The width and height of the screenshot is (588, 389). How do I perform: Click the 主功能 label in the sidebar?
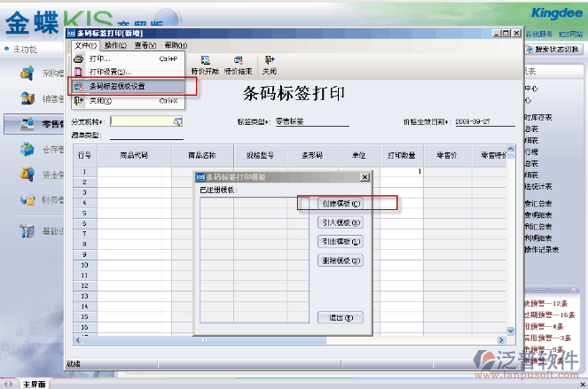[25, 49]
